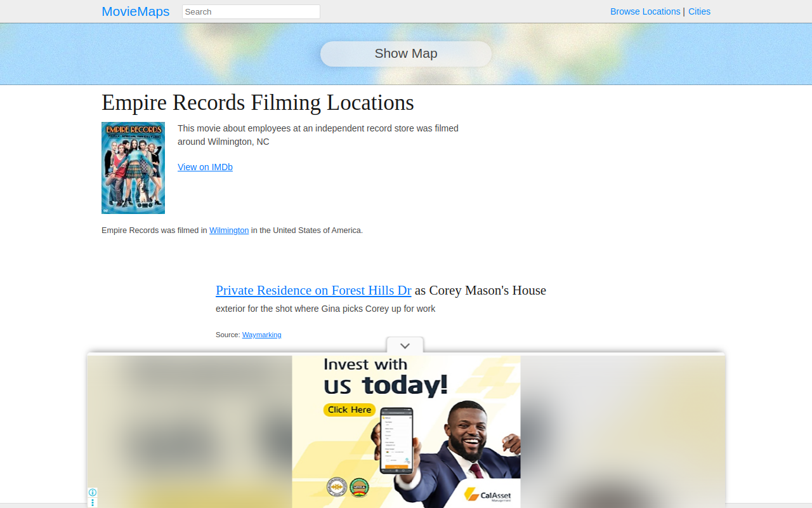The image size is (812, 508).
Task: Click the Empire Records Filming Locations heading
Action: tap(258, 102)
